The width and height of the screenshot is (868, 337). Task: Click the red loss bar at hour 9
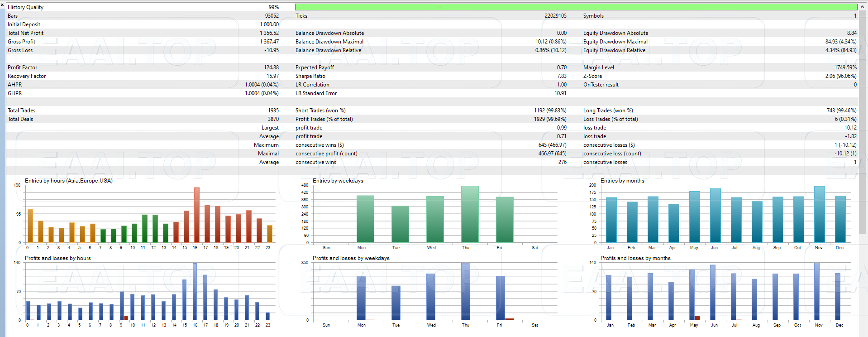click(126, 318)
